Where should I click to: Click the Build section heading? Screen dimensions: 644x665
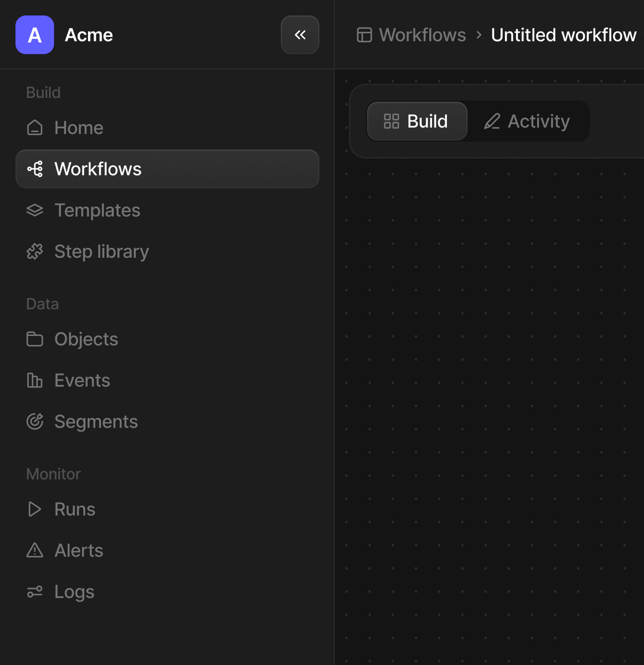point(43,93)
